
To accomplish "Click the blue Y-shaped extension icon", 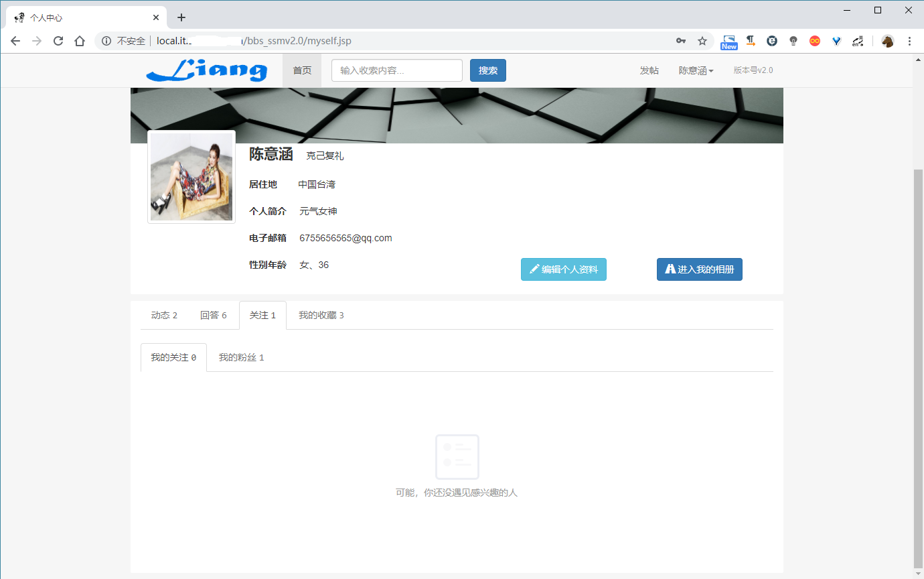I will [x=836, y=41].
